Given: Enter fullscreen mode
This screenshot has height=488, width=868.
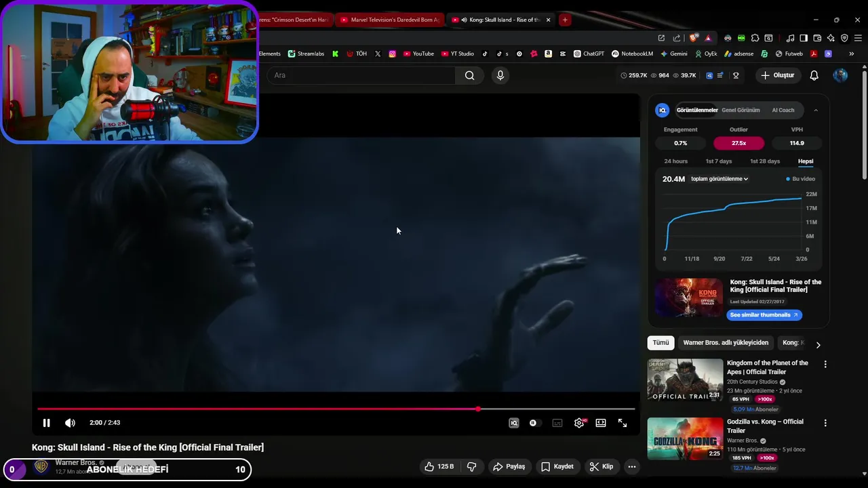Looking at the screenshot, I should (623, 423).
